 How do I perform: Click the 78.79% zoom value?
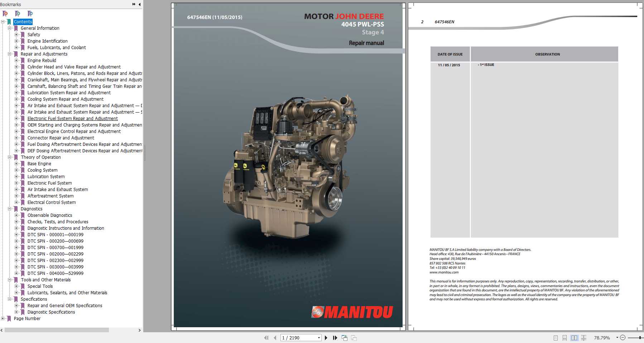pyautogui.click(x=602, y=338)
